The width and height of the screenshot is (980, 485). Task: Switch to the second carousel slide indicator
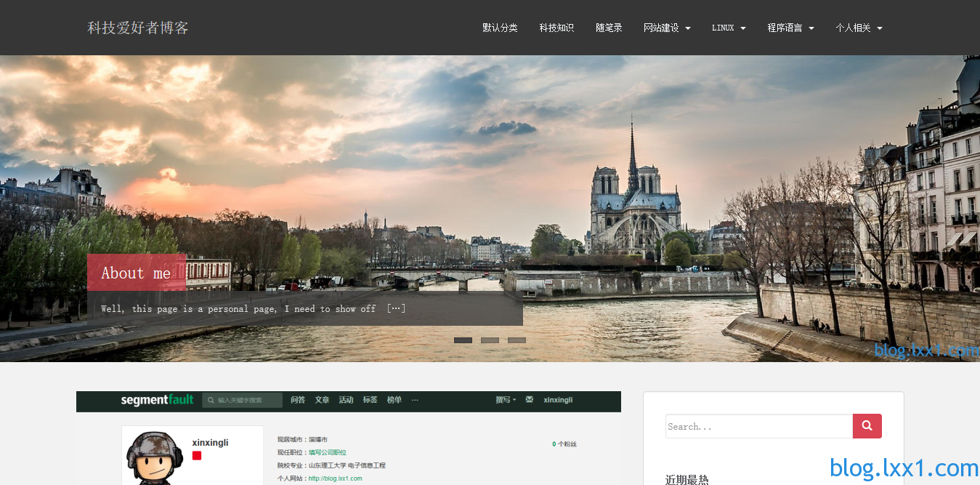490,340
